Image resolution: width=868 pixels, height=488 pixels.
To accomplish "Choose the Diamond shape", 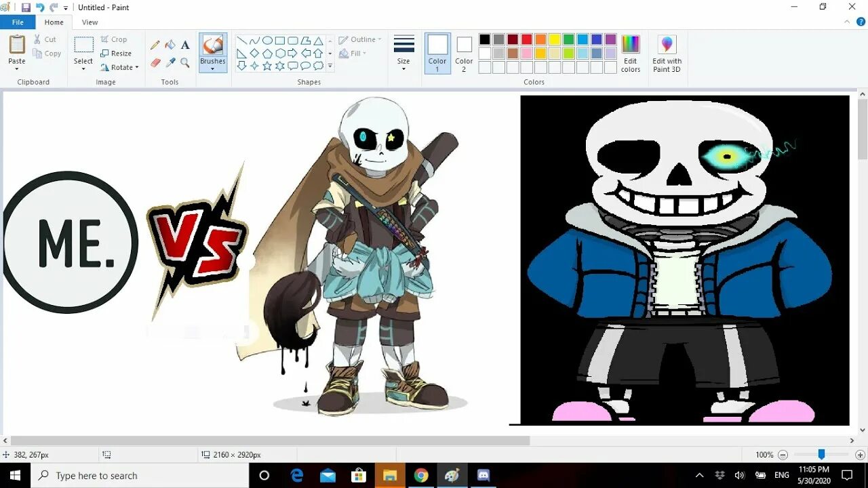I will tap(254, 53).
